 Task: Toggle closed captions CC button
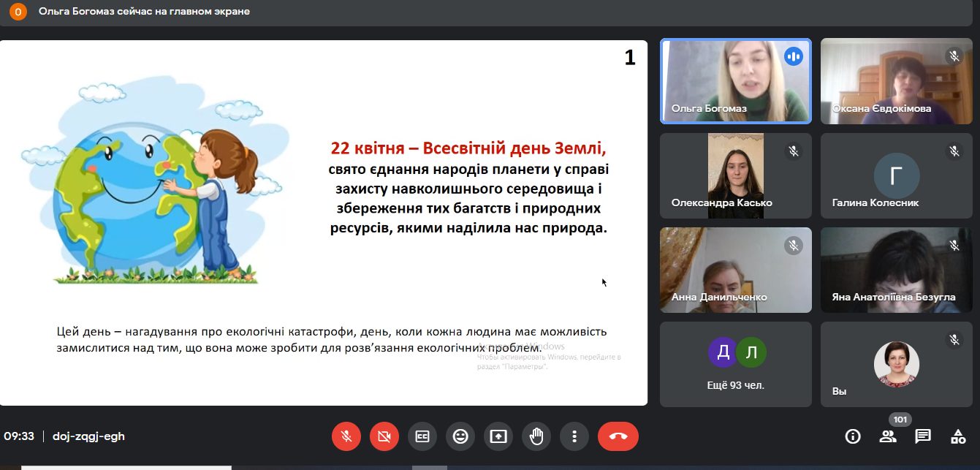(x=422, y=436)
